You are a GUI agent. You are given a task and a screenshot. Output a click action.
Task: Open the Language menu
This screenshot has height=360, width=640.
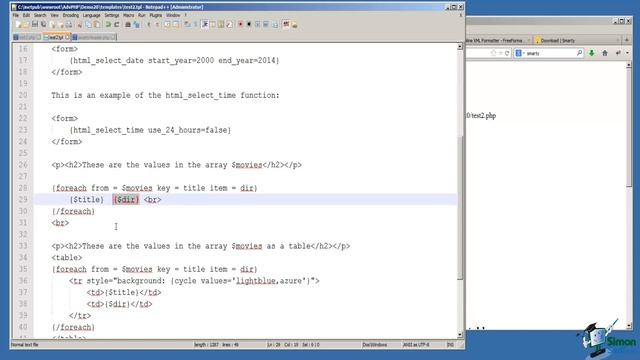(x=91, y=15)
